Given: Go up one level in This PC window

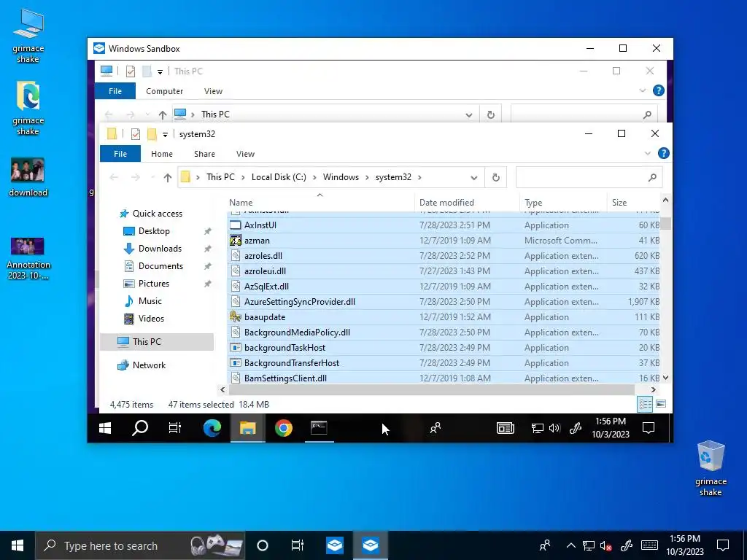Looking at the screenshot, I should click(163, 114).
